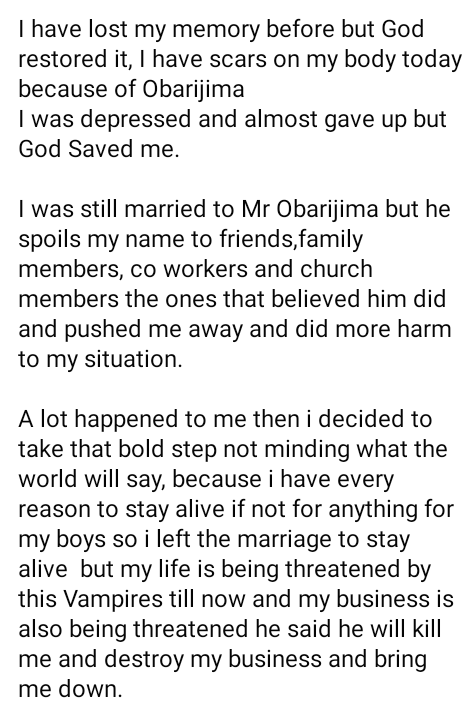This screenshot has width=475, height=718.
Task: Click the text "because of Obarijima"
Action: (131, 89)
